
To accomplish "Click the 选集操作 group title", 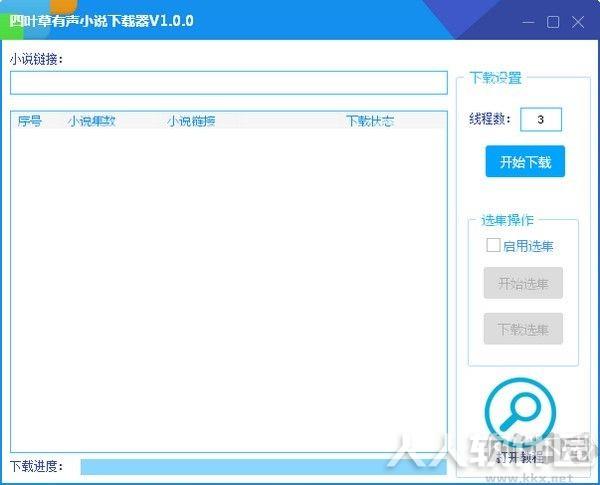I will [x=507, y=220].
